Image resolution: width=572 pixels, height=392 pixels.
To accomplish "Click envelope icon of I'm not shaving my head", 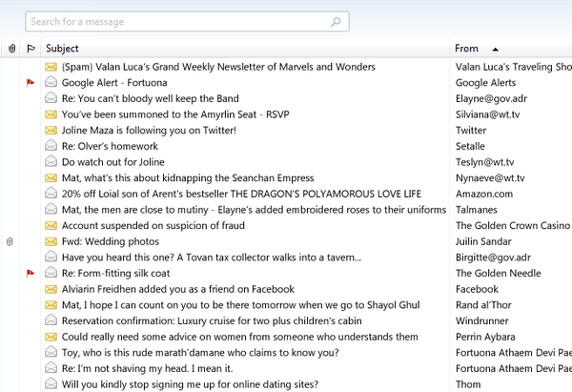I will pyautogui.click(x=51, y=368).
